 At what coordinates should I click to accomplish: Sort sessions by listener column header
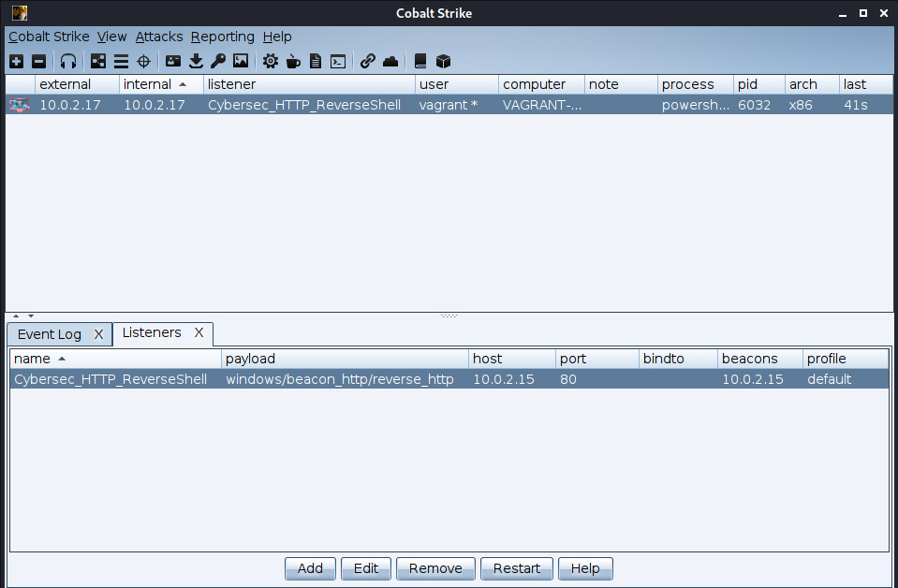click(309, 84)
